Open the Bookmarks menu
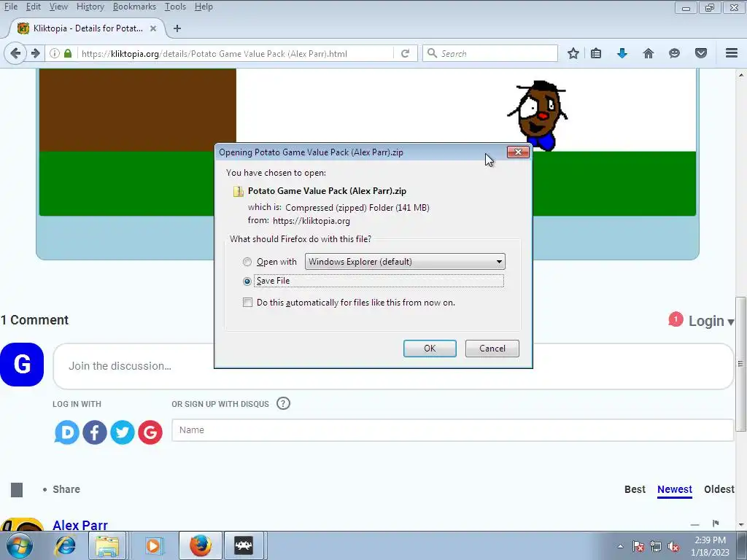 134,7
